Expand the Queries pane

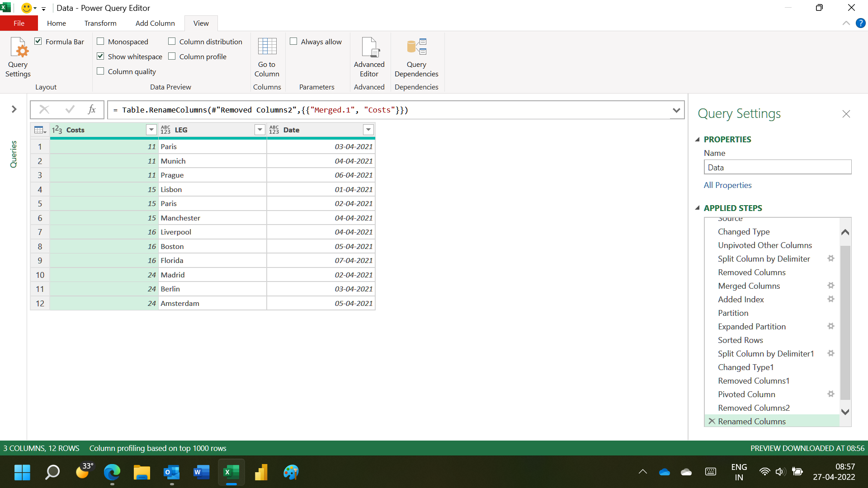[x=14, y=109]
